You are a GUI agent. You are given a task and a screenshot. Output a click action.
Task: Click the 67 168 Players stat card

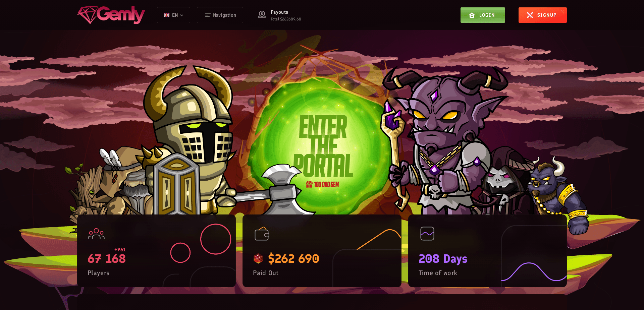coord(156,251)
